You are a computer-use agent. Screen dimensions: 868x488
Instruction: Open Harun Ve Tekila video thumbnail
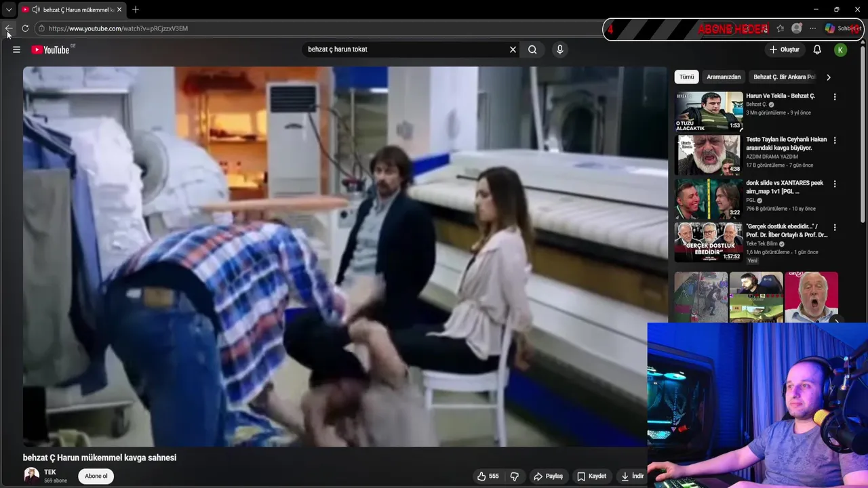pos(709,112)
